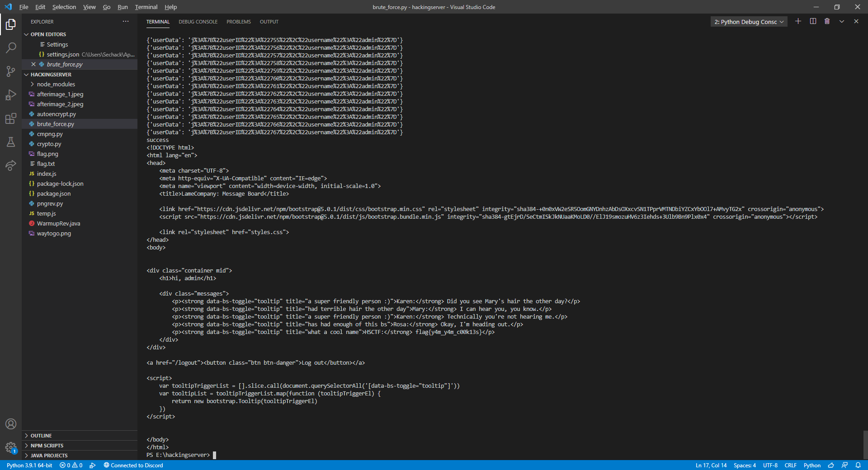Open the Run and Debug view icon
This screenshot has width=868, height=470.
[11, 95]
